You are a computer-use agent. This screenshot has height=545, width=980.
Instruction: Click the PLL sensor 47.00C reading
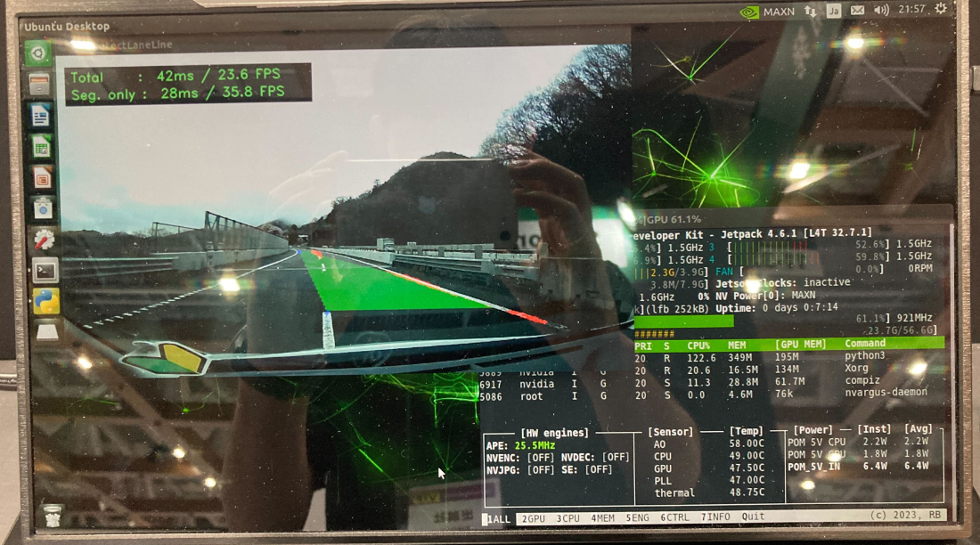tap(709, 481)
